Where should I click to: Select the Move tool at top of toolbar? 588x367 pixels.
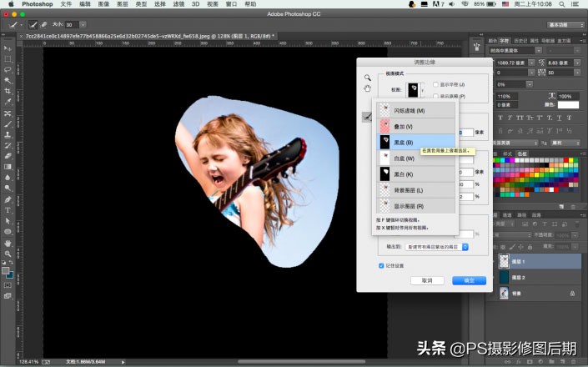click(x=8, y=48)
